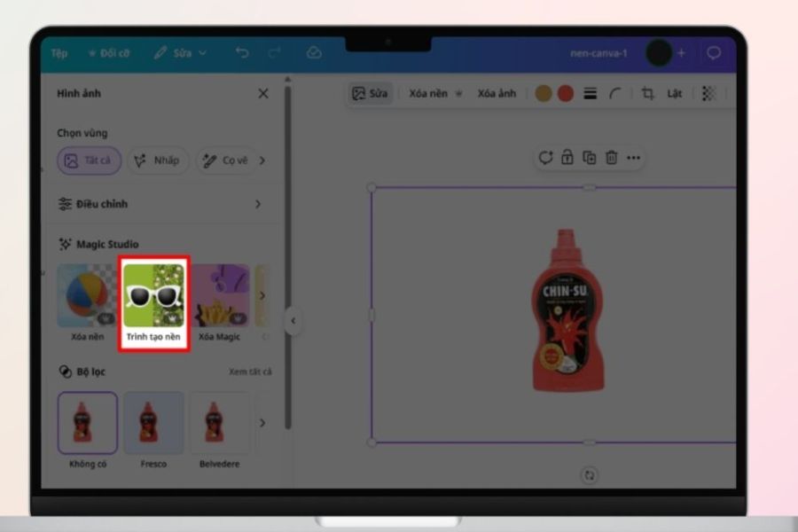Select the Cọ vẽ brush mode
Image resolution: width=798 pixels, height=532 pixels.
[x=226, y=160]
